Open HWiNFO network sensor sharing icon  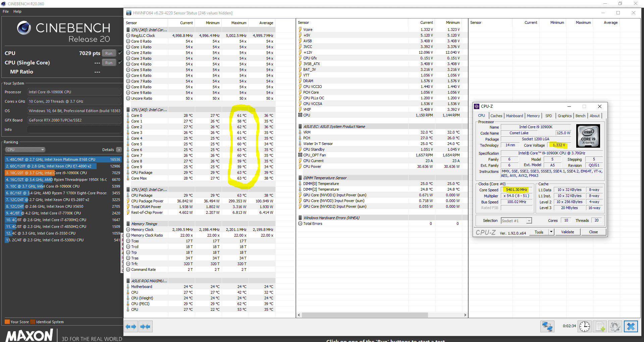pos(547,326)
